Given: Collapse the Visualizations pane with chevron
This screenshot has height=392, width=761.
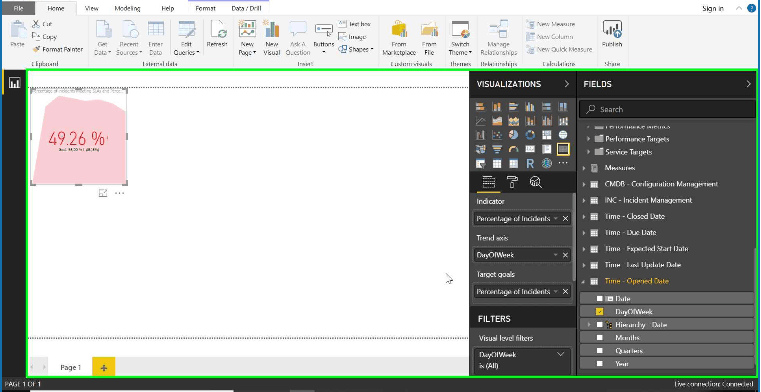Looking at the screenshot, I should point(566,84).
